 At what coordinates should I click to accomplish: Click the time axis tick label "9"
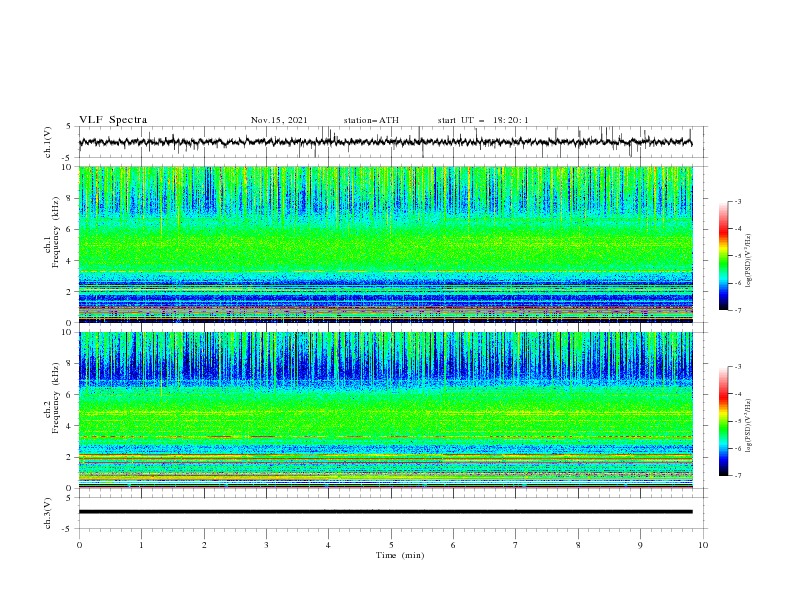click(640, 545)
